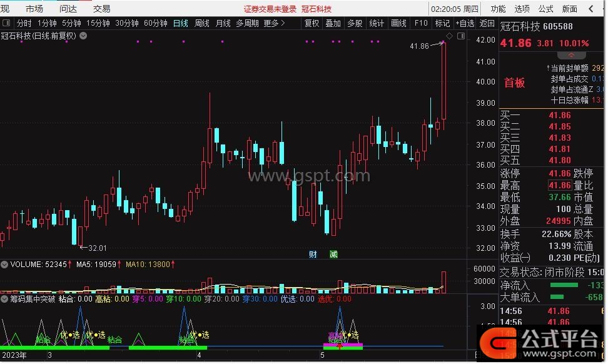Switch to 周线 weekly chart

201,23
